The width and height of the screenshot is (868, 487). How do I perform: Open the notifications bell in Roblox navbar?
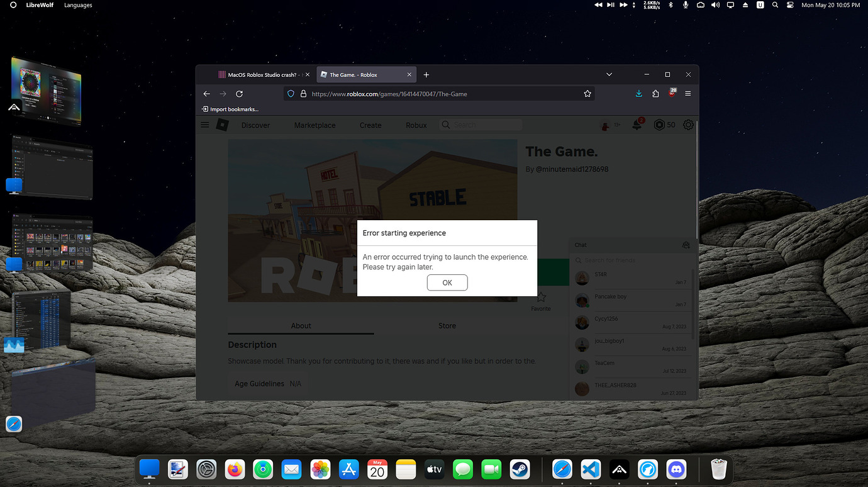(637, 125)
